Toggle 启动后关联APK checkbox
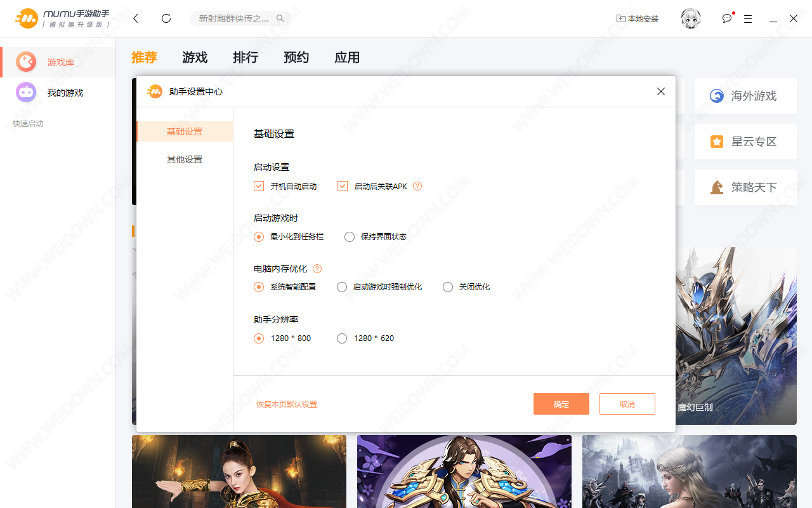 [x=343, y=186]
